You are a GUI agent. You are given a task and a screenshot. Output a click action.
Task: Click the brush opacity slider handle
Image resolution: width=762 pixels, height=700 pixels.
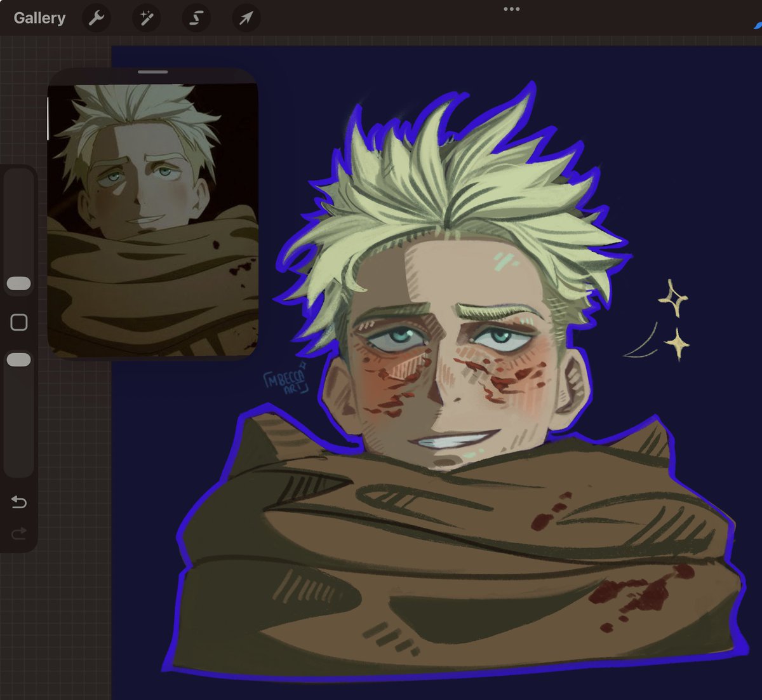pos(18,360)
